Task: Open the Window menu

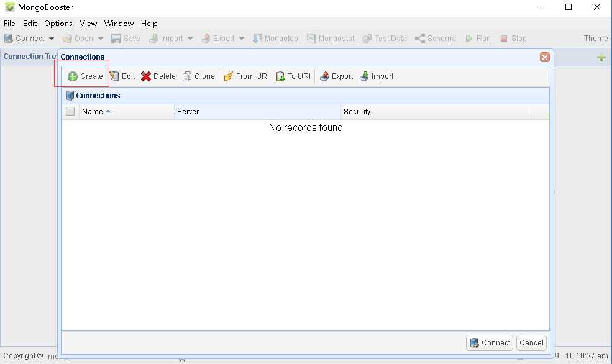Action: pyautogui.click(x=119, y=24)
